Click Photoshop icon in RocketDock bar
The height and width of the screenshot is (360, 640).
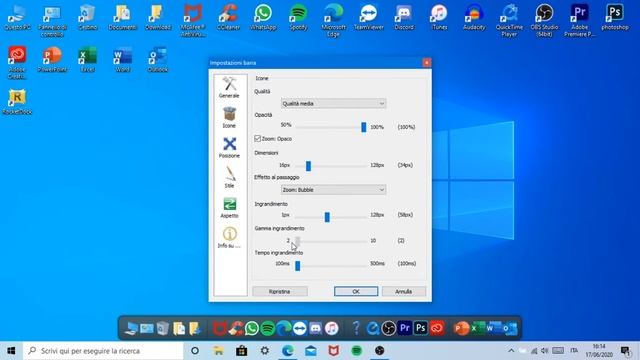tap(420, 328)
